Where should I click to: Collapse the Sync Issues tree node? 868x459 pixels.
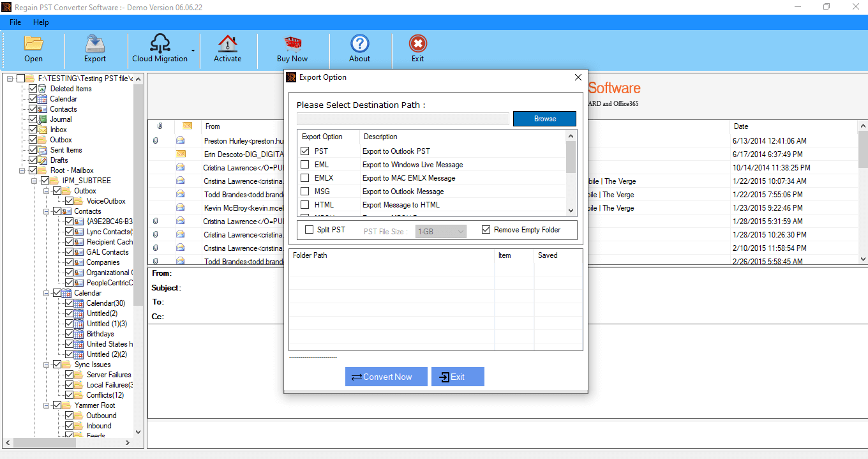click(x=47, y=365)
